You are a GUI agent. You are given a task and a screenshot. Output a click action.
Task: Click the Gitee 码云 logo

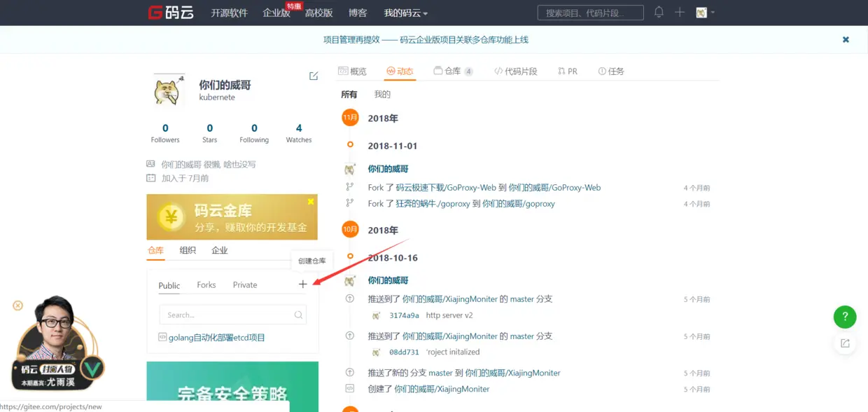[x=169, y=13]
